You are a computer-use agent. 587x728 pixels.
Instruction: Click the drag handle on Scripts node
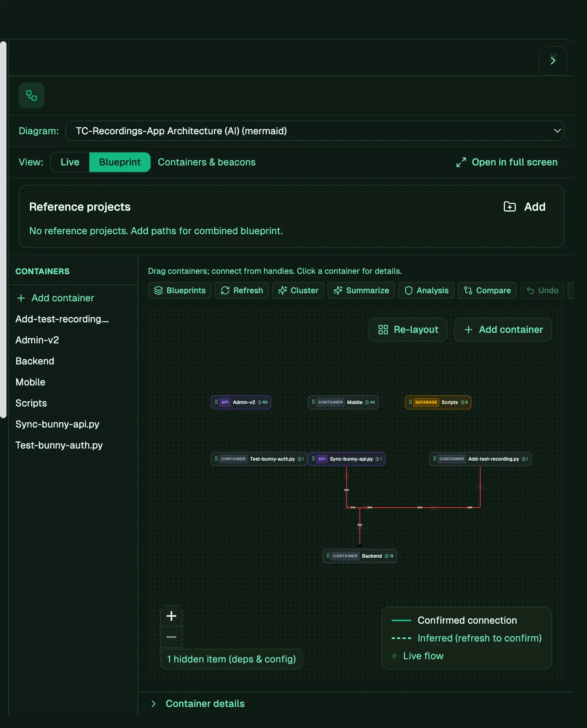[x=410, y=402]
